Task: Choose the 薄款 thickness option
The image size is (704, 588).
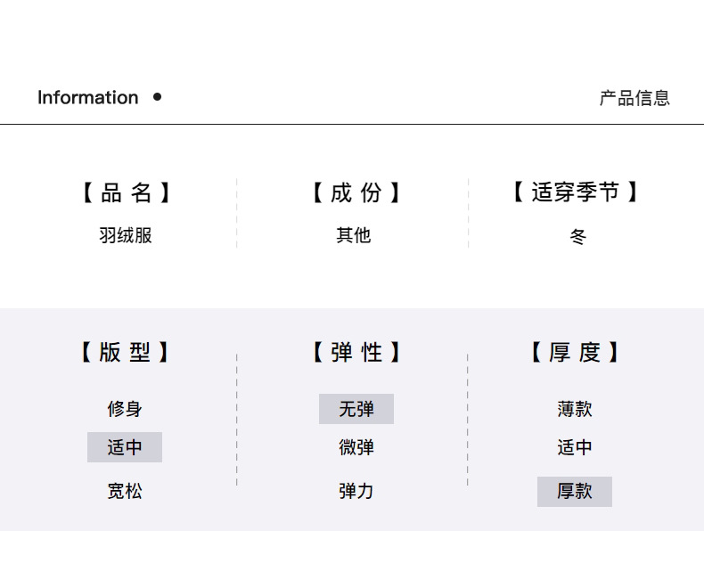Action: coord(575,409)
